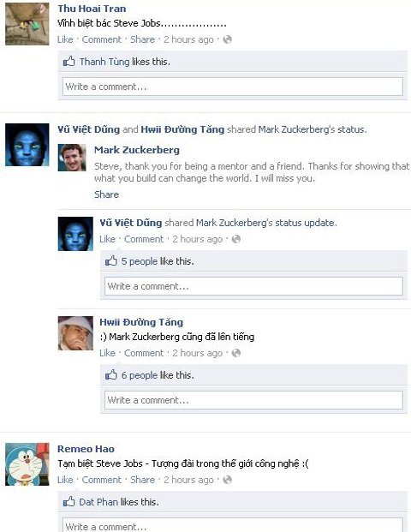Focus the comment box under 6 people like this
Viewport: 411px width, 532px height.
tap(253, 400)
